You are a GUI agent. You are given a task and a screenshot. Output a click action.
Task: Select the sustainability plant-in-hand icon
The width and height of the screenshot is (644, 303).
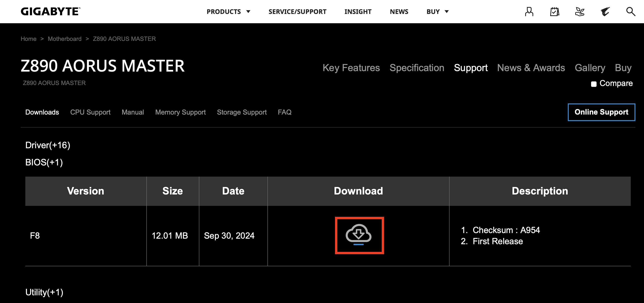(580, 11)
